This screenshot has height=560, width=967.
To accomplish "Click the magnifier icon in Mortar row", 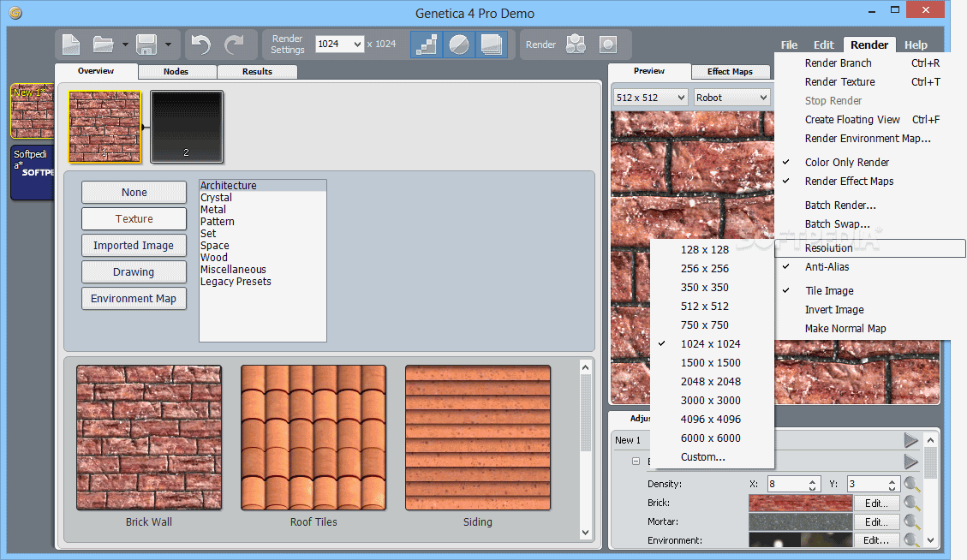I will click(x=912, y=521).
